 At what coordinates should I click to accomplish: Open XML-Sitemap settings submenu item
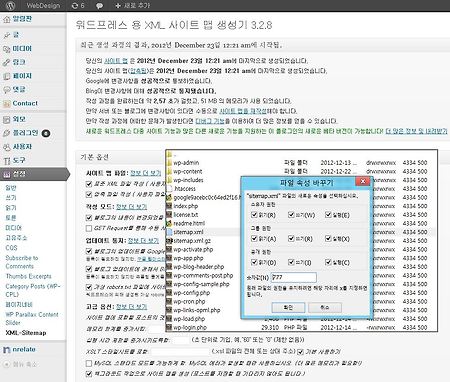(26, 333)
